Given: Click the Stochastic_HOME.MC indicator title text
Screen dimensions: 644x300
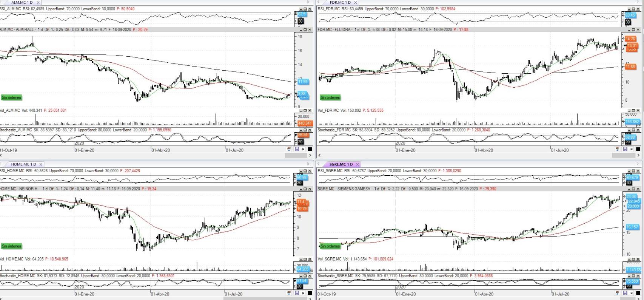Looking at the screenshot, I should (17, 276).
